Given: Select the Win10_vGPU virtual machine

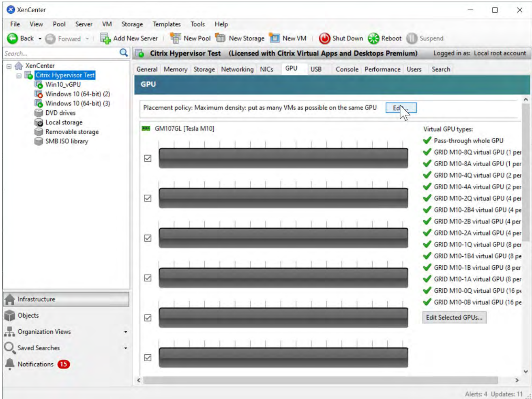Looking at the screenshot, I should click(62, 84).
